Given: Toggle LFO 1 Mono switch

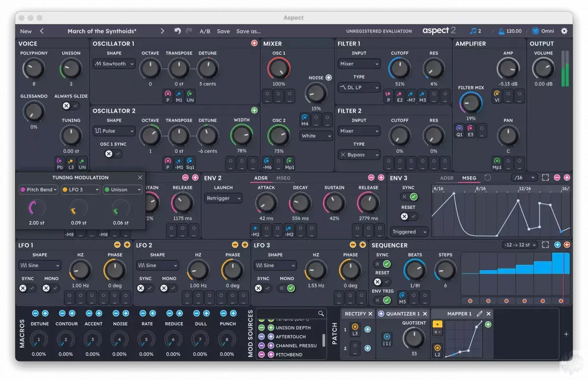Looking at the screenshot, I should (51, 288).
